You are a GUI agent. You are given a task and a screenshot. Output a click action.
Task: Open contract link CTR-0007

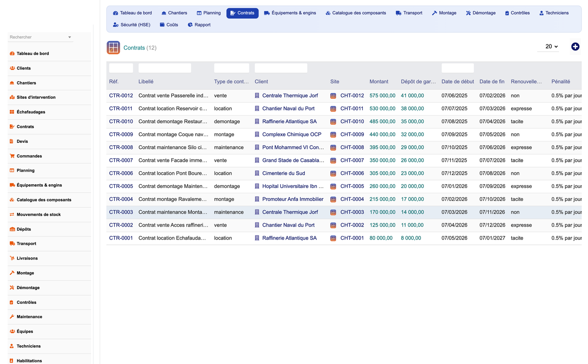coord(121,160)
